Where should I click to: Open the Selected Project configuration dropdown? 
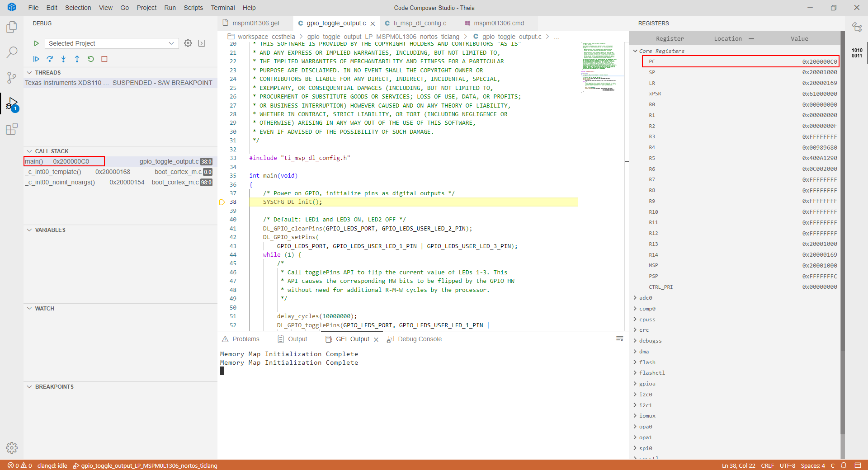pos(111,43)
